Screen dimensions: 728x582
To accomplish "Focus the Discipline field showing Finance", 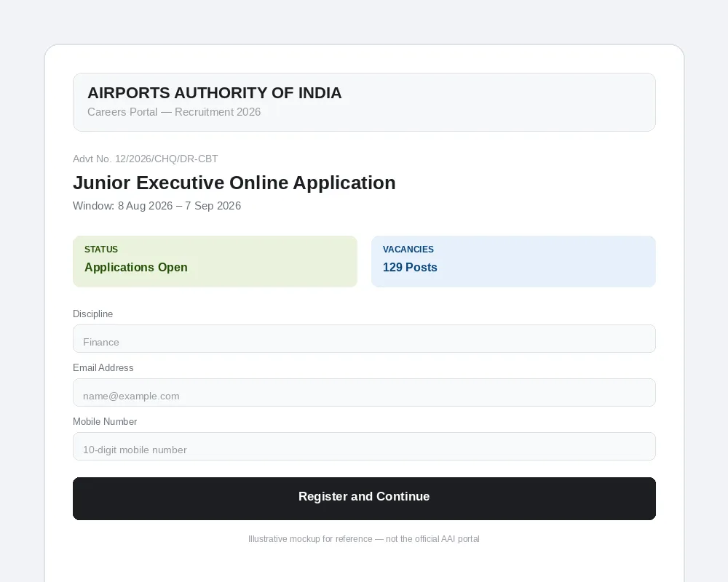I will coord(364,339).
